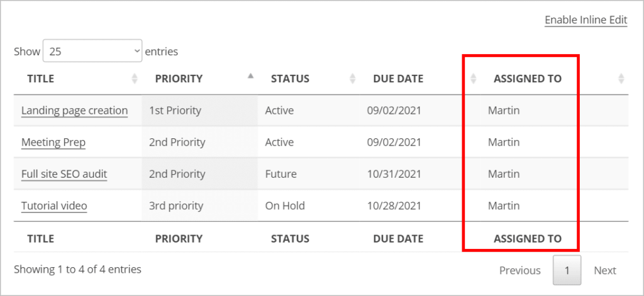Click the sort arrows at far right header

(621, 79)
